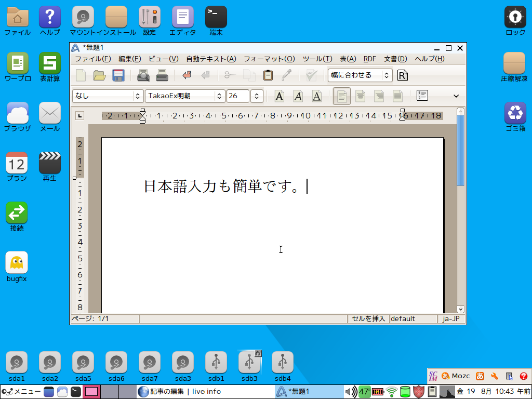Open the ファイル(F) menu
Image resolution: width=532 pixels, height=399 pixels.
coord(93,59)
